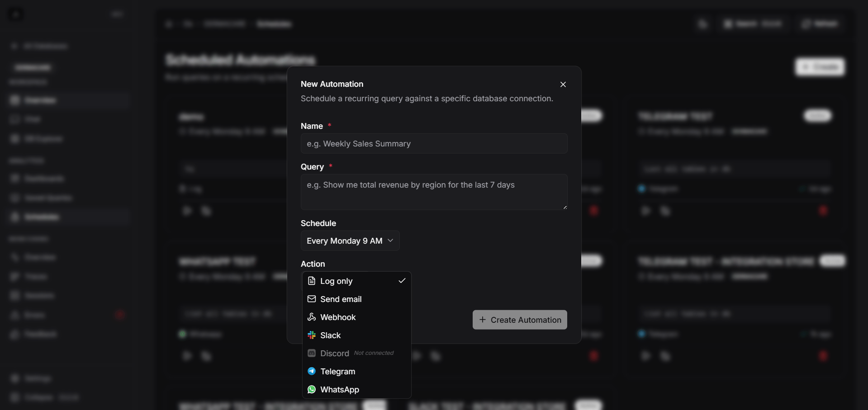Click the Query box resize handle
The height and width of the screenshot is (410, 868).
(x=564, y=207)
